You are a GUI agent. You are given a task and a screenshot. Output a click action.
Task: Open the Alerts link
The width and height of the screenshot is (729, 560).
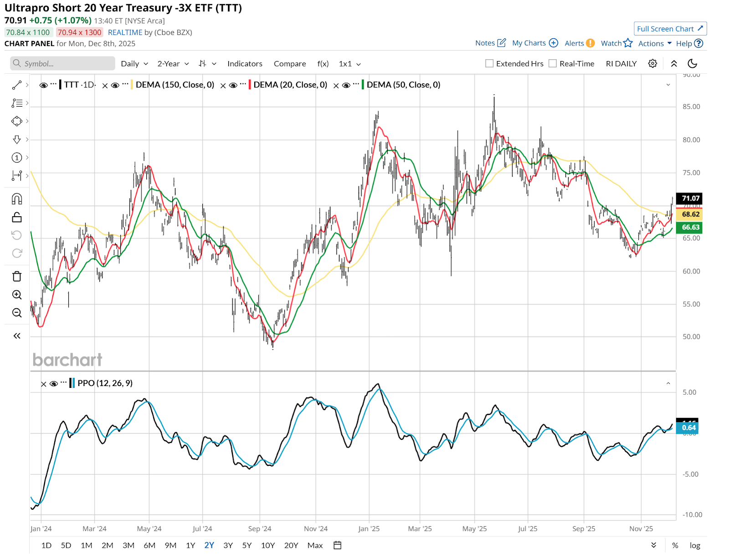(579, 43)
